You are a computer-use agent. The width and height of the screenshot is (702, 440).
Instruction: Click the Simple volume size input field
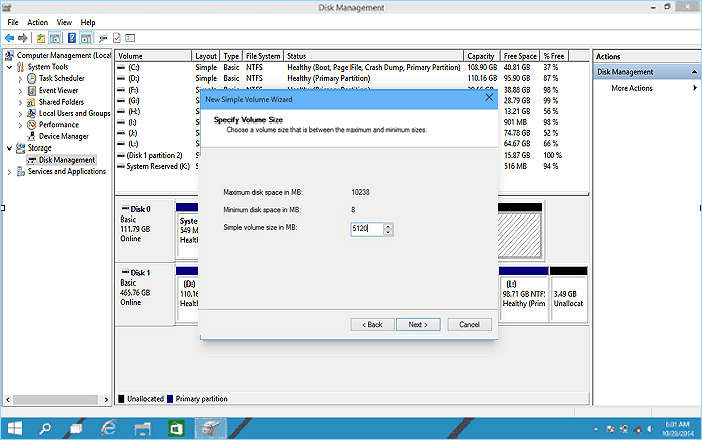pyautogui.click(x=366, y=229)
